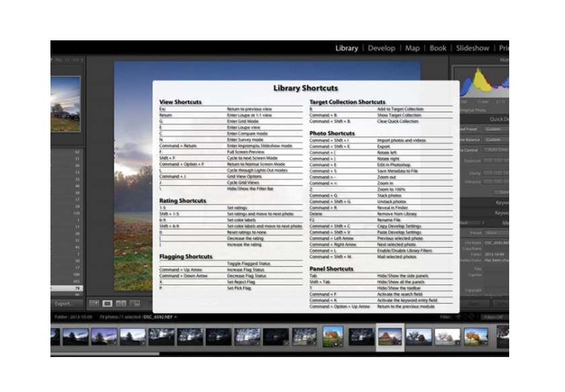Open the metadata Preset None dropdown
The height and width of the screenshot is (392, 565).
(x=496, y=233)
